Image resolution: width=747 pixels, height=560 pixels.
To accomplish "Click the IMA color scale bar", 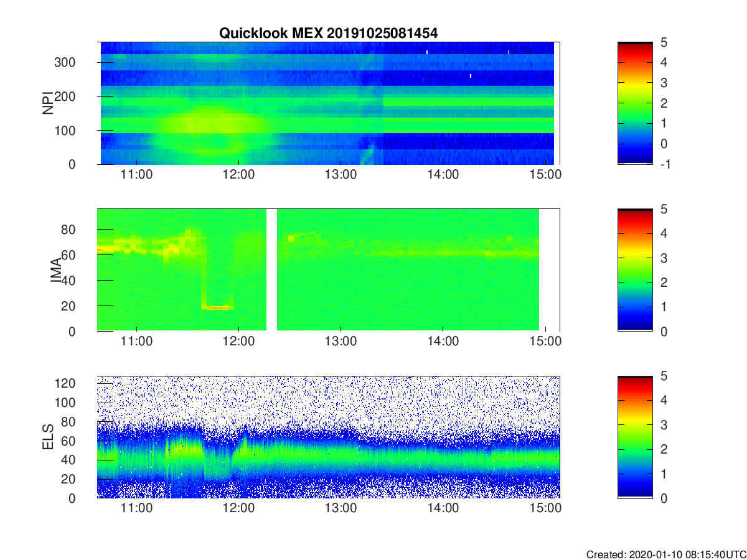I will [x=635, y=270].
